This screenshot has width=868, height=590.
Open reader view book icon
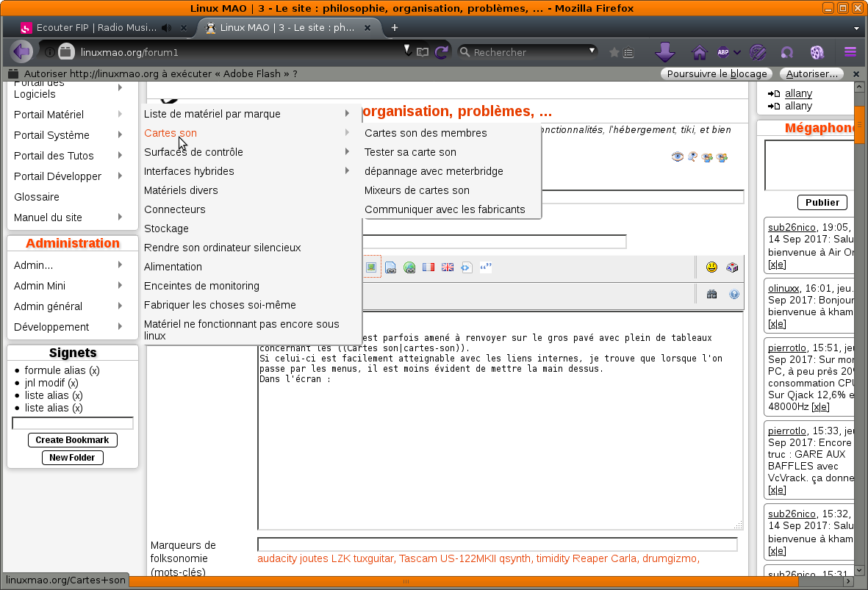point(423,52)
